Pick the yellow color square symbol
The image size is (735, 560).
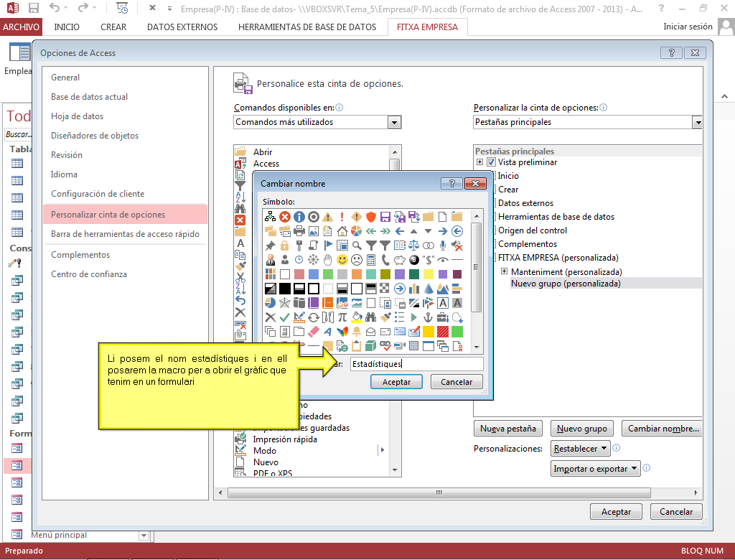pos(428,274)
